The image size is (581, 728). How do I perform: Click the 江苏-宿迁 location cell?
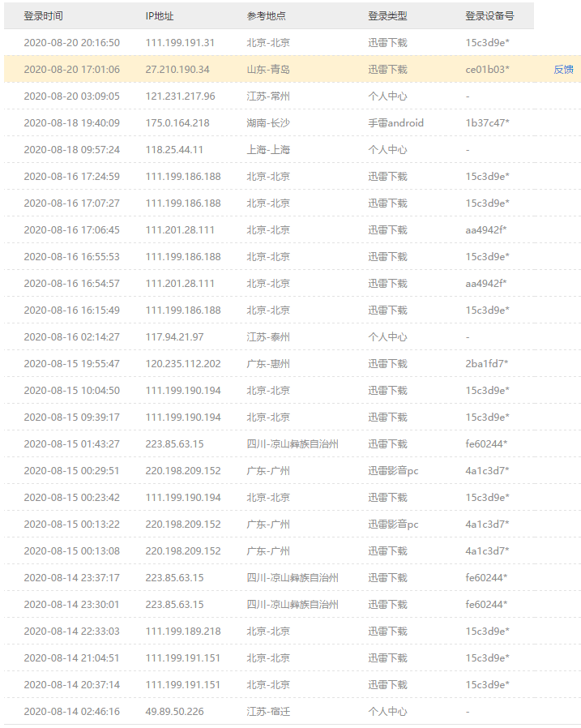[268, 712]
